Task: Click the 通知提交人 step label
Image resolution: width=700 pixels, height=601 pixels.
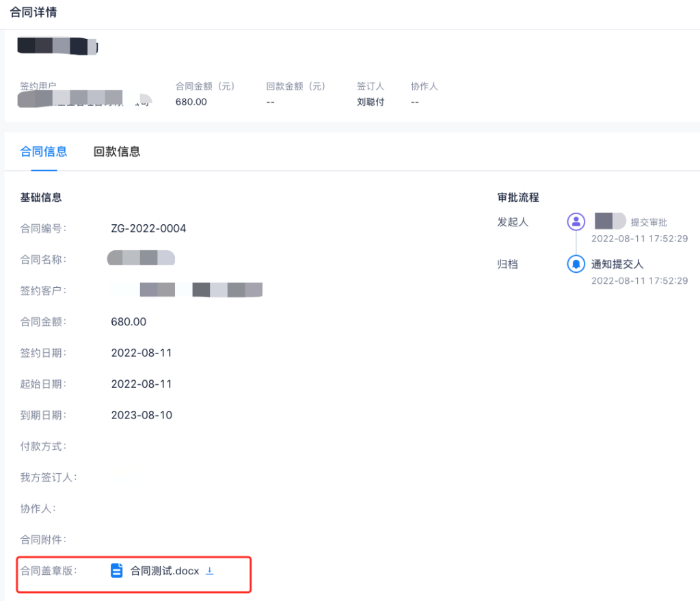Action: point(617,264)
